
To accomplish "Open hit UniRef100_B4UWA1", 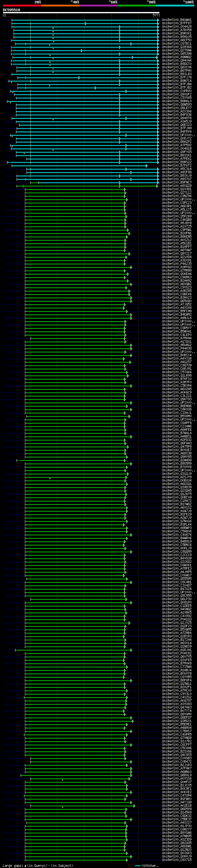I will [177, 20].
